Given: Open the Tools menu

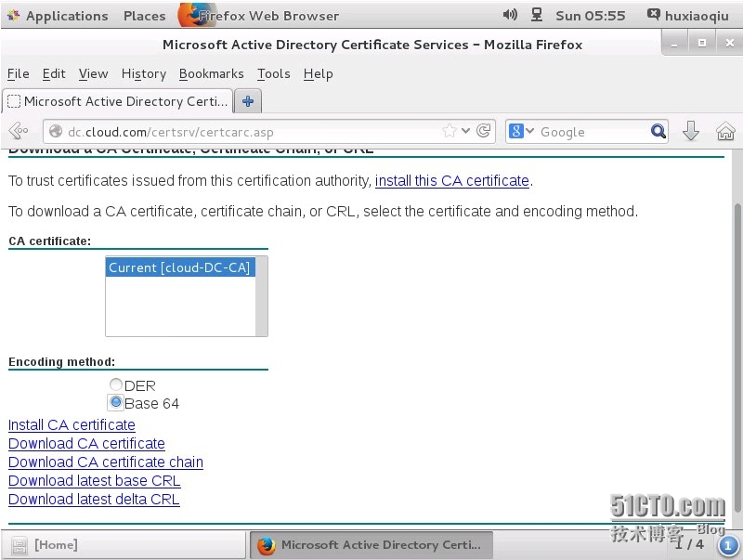Looking at the screenshot, I should point(273,74).
